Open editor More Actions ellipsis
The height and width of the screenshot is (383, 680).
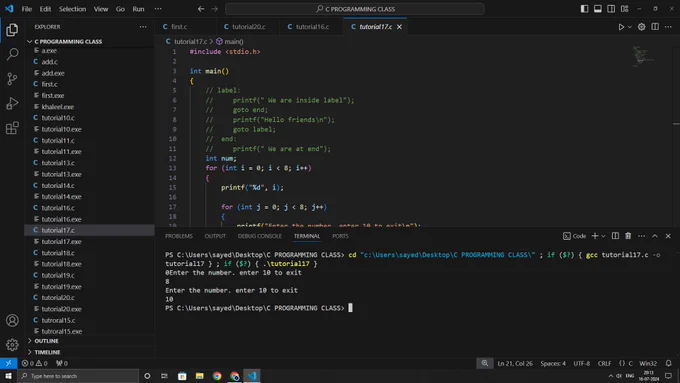pyautogui.click(x=668, y=27)
